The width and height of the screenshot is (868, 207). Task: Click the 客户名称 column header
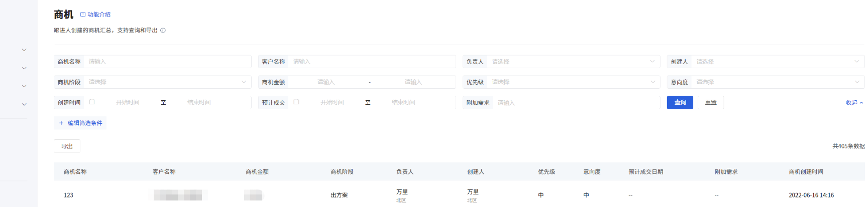pos(164,172)
